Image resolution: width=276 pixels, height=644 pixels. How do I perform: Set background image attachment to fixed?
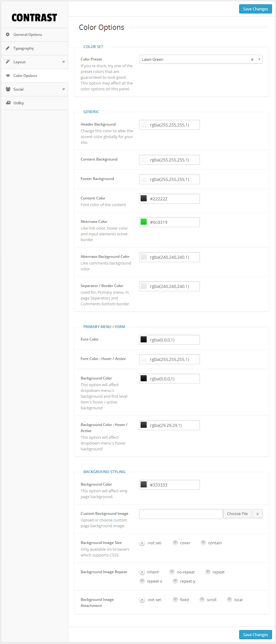pos(175,600)
